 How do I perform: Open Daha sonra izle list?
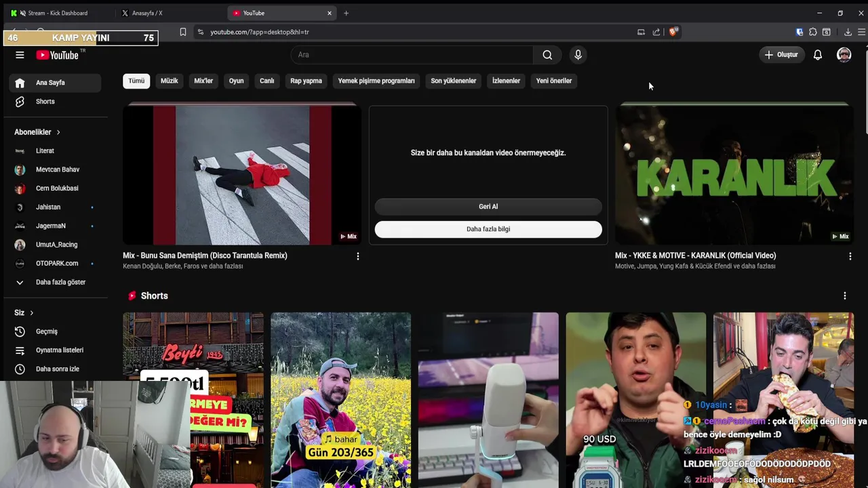click(x=56, y=369)
